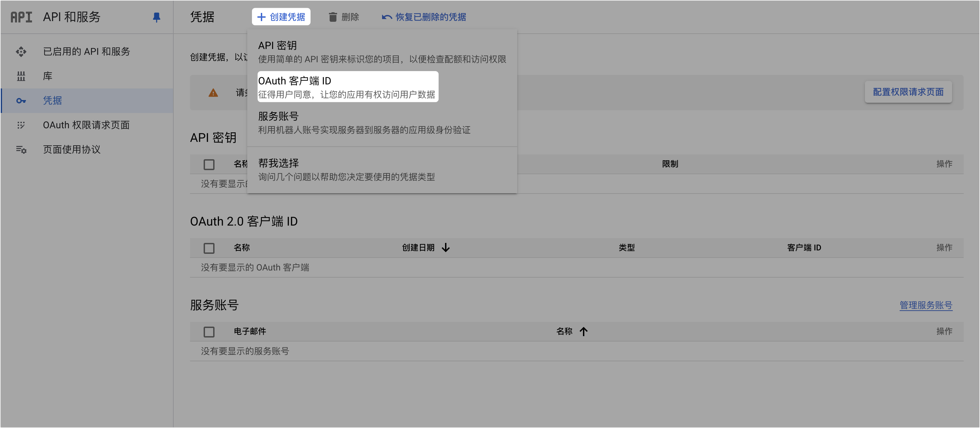Viewport: 980px width, 428px height.
Task: Click 恢复已删除的凭据 button
Action: click(424, 17)
